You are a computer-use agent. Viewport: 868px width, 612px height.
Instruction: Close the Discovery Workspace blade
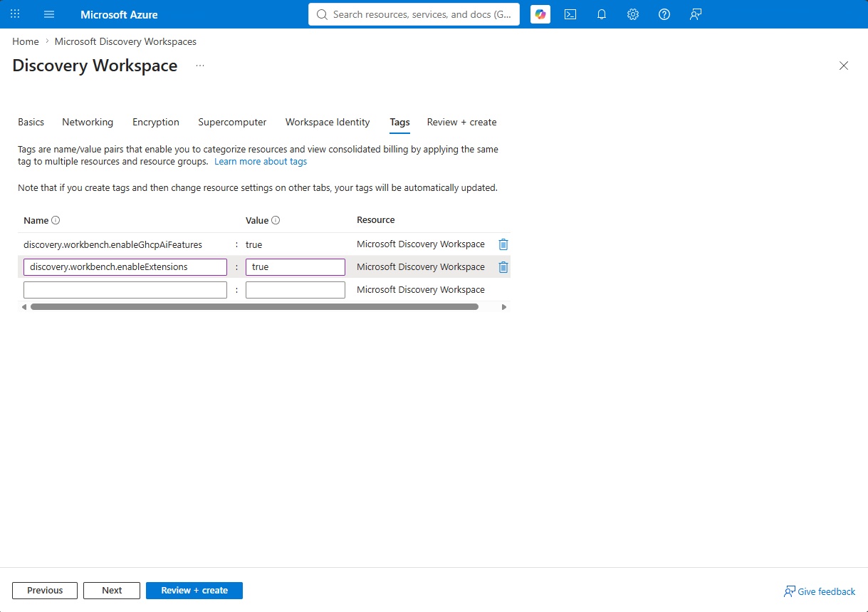pyautogui.click(x=844, y=66)
